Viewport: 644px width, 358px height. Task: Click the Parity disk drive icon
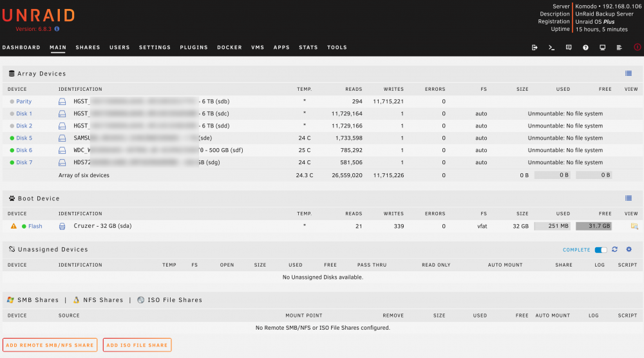click(62, 101)
